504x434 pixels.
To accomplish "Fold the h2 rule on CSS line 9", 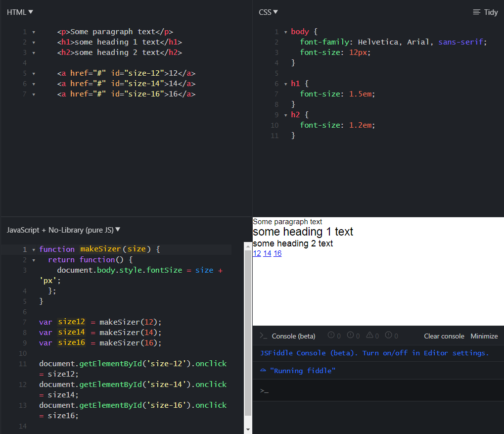I will [285, 115].
